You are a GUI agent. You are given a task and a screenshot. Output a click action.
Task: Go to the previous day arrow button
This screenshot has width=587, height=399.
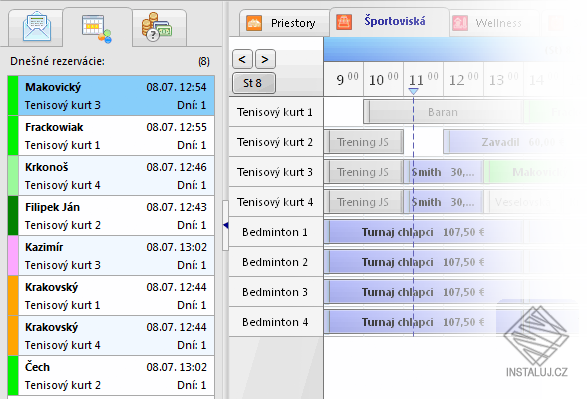(242, 59)
